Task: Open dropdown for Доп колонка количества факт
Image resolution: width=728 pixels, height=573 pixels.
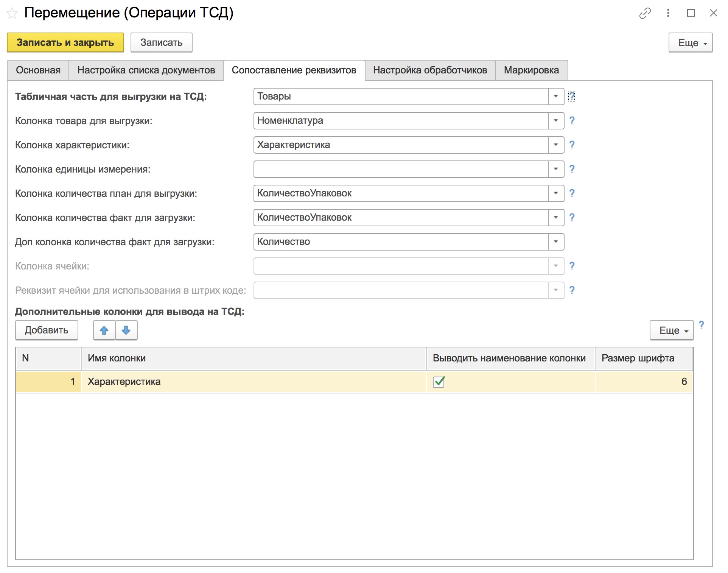Action: point(556,242)
